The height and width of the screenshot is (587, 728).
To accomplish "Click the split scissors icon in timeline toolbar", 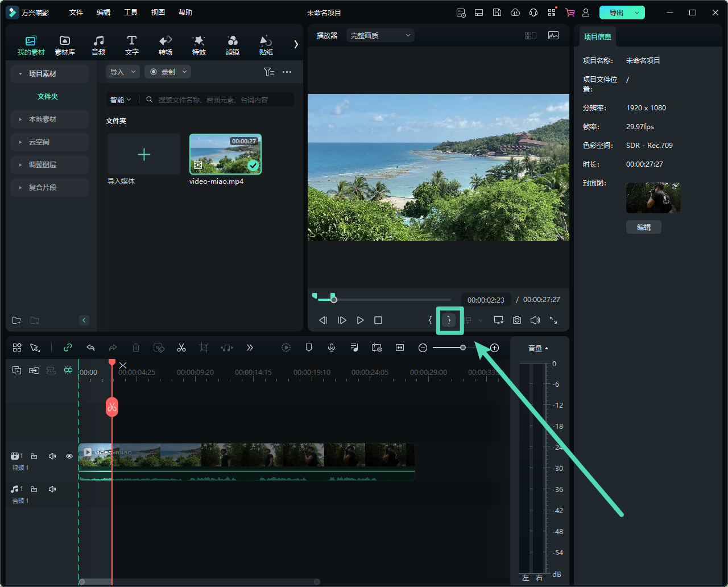I will click(x=181, y=348).
